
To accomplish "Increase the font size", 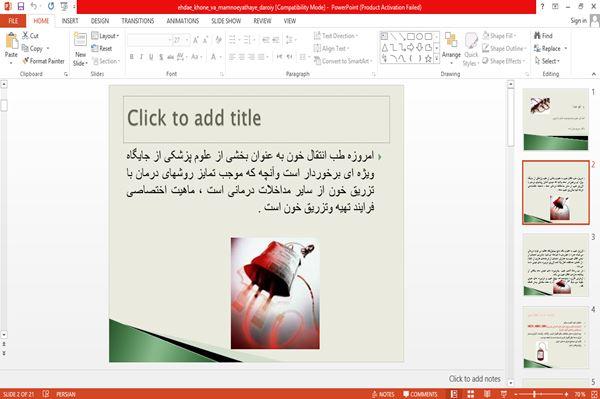I will click(196, 40).
